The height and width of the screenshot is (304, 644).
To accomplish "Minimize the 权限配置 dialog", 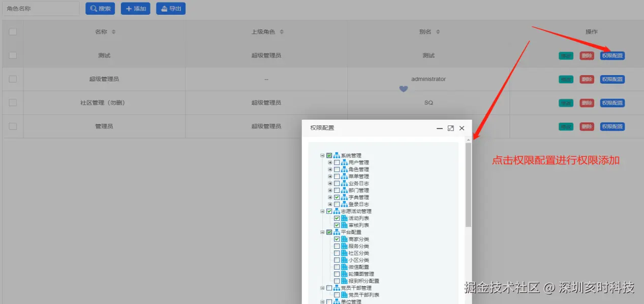I will tap(440, 128).
